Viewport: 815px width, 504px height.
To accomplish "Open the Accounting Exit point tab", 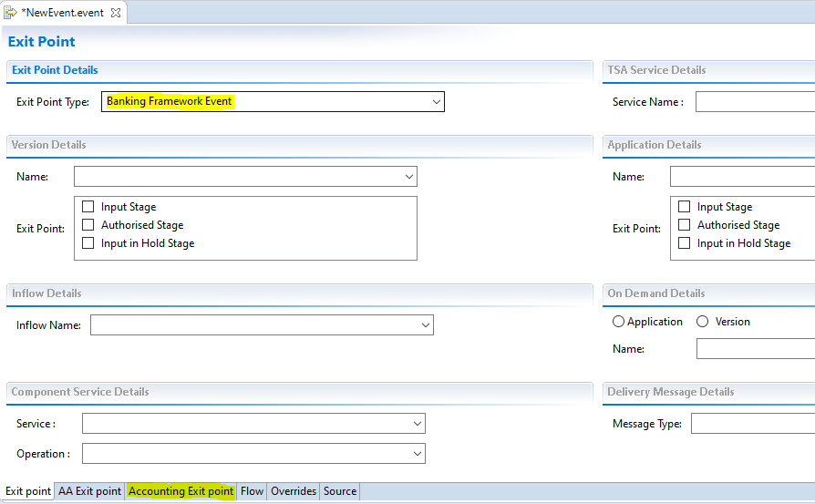I will coord(181,491).
